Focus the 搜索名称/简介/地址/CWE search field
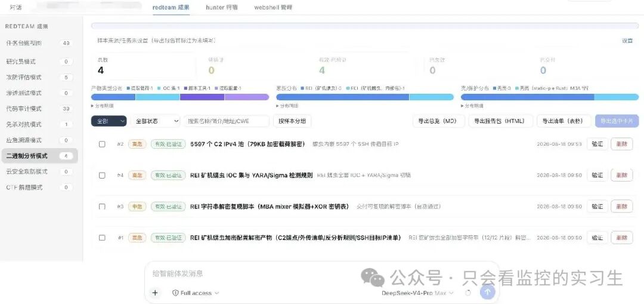 coord(227,121)
